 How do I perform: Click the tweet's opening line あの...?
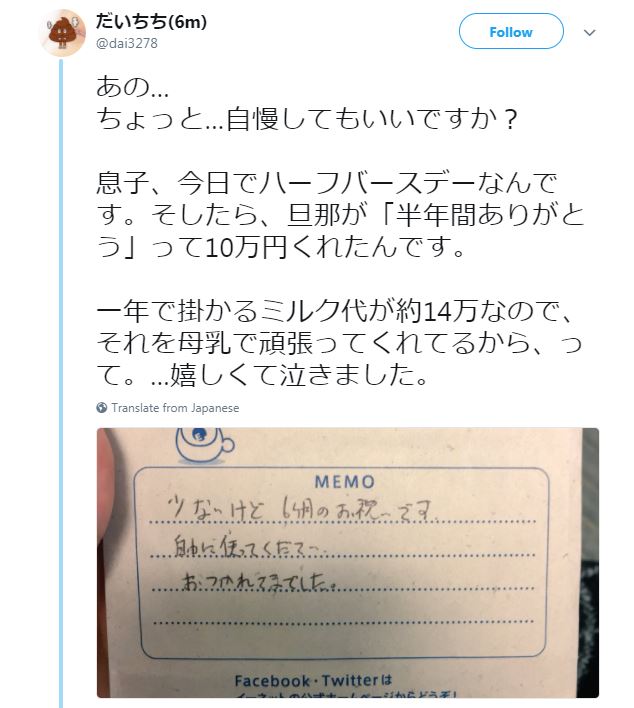[132, 86]
